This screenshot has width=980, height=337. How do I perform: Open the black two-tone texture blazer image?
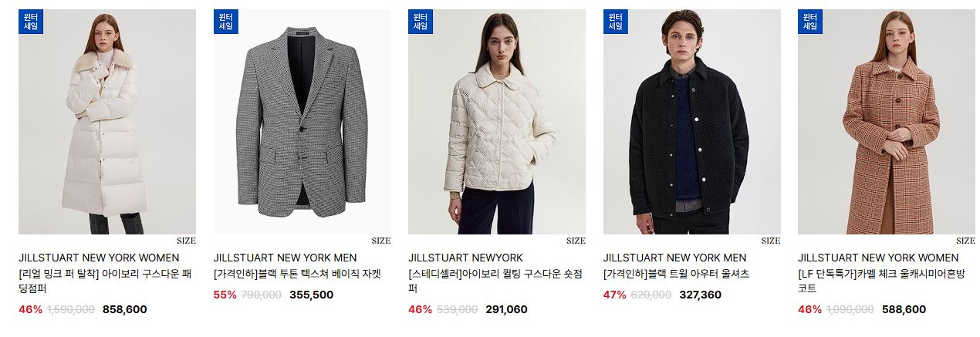[x=302, y=122]
